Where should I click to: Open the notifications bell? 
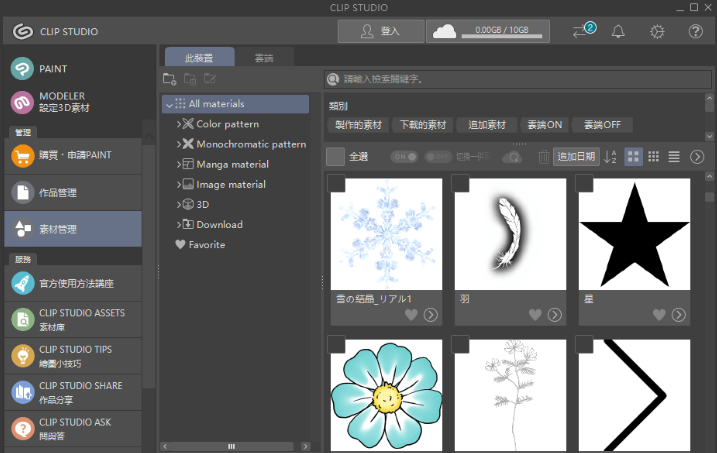(x=618, y=31)
